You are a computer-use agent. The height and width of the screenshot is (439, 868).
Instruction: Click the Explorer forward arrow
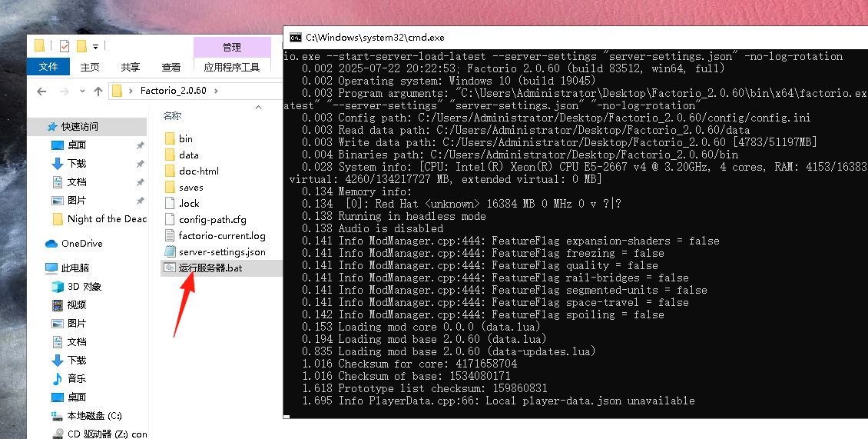click(65, 91)
